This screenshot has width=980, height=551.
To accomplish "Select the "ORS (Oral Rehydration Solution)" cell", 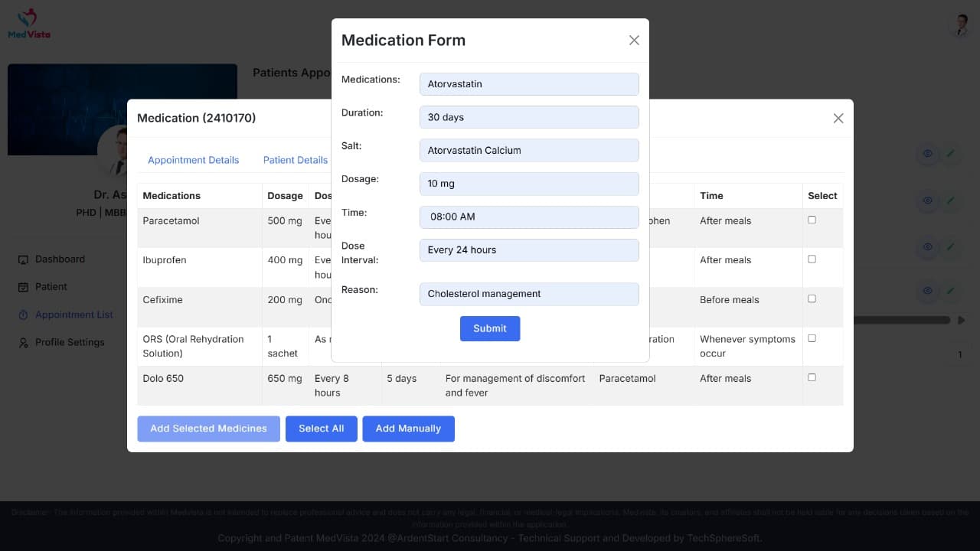I will pos(200,347).
